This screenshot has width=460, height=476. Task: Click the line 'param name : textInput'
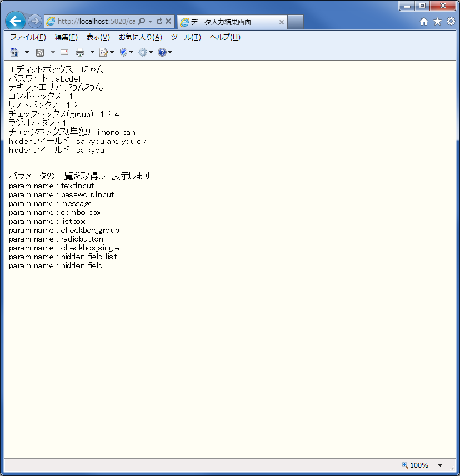tap(51, 186)
